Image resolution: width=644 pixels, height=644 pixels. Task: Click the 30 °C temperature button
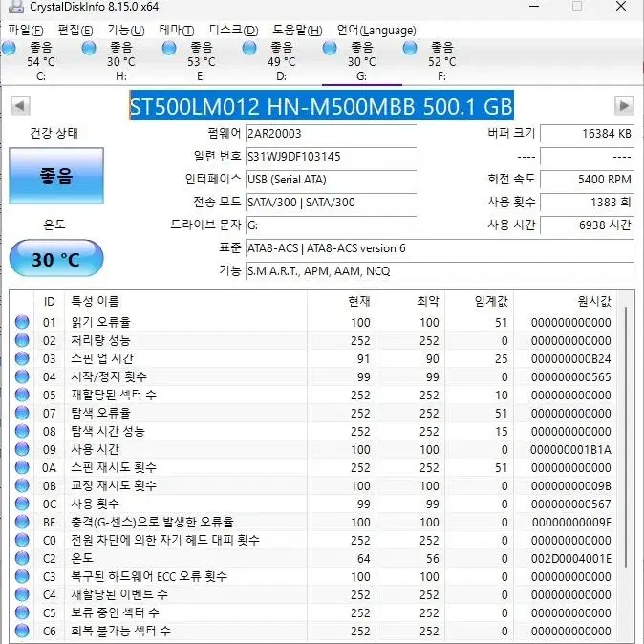tap(56, 259)
